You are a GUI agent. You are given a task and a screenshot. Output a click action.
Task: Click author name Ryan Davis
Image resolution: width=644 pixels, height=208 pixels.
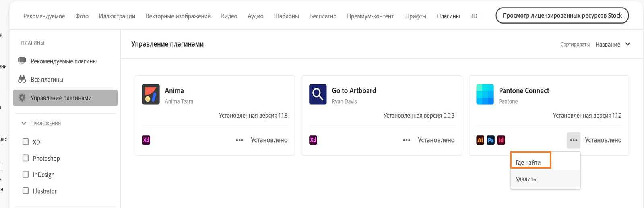[344, 101]
